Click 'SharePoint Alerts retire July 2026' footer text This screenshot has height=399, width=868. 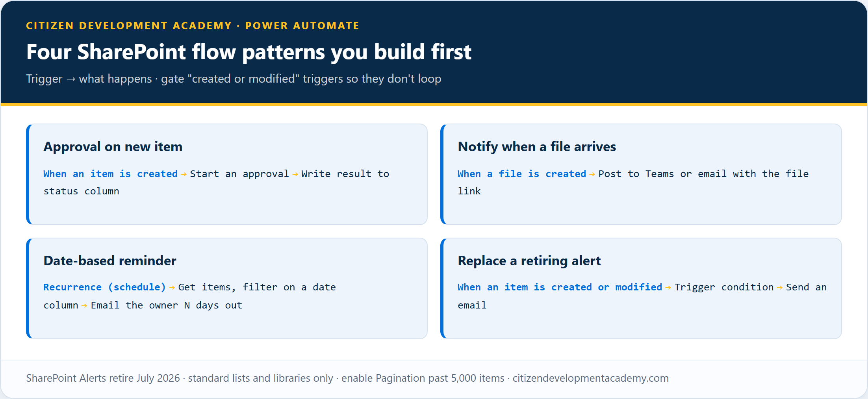[x=103, y=378]
